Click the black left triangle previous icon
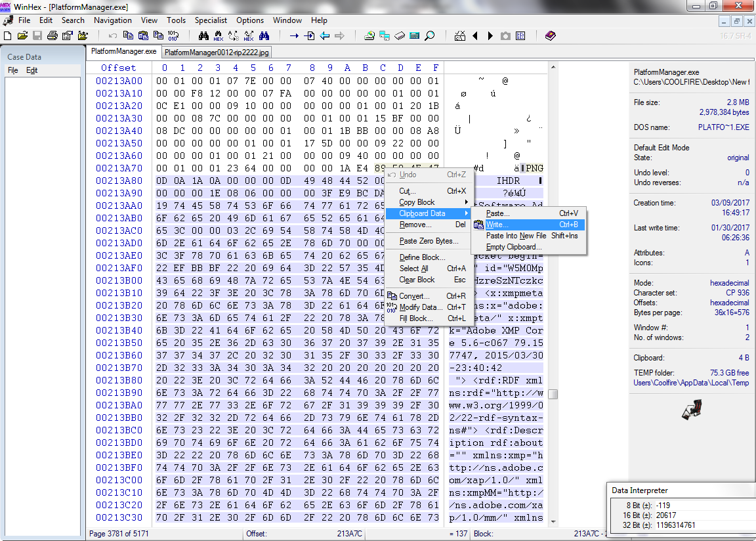The width and height of the screenshot is (756, 541). click(475, 35)
